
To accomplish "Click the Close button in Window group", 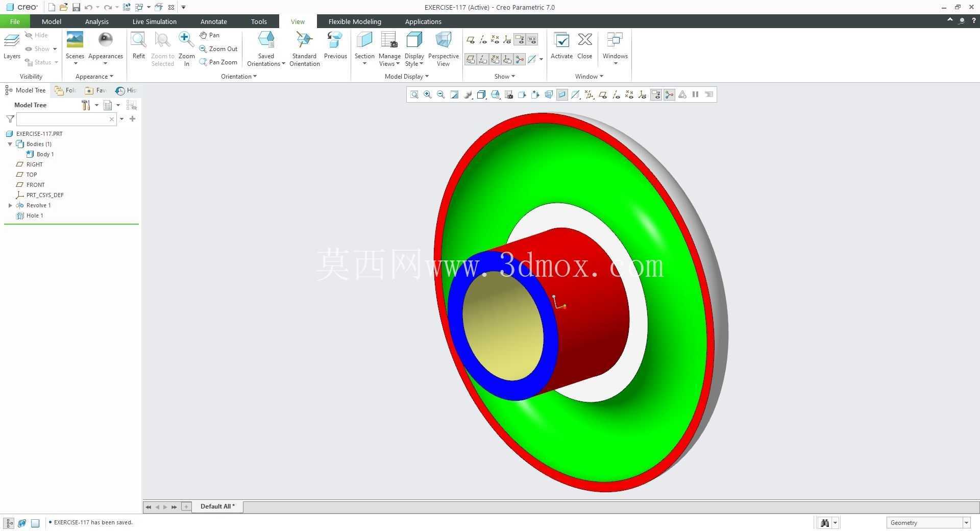I will pos(584,46).
